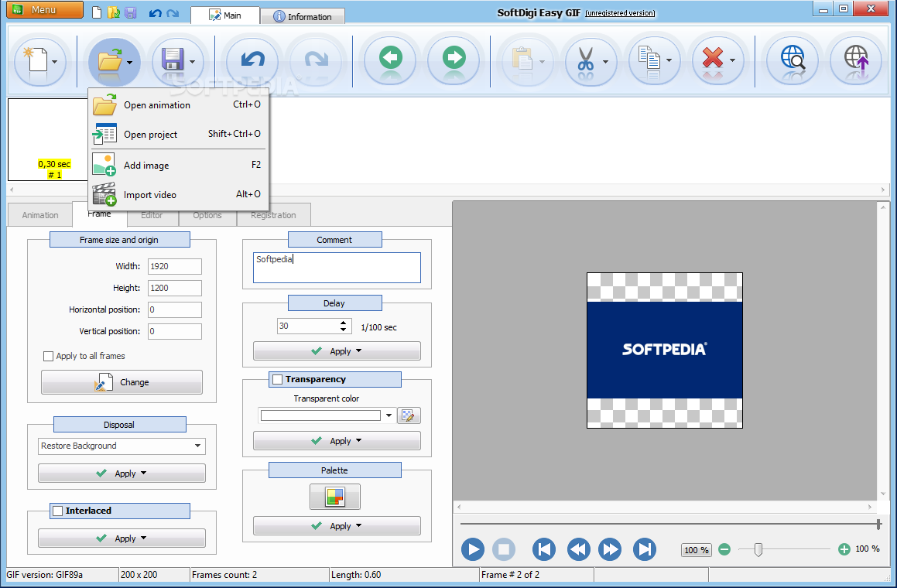Open the orange Menu button
The height and width of the screenshot is (588, 897).
[45, 10]
